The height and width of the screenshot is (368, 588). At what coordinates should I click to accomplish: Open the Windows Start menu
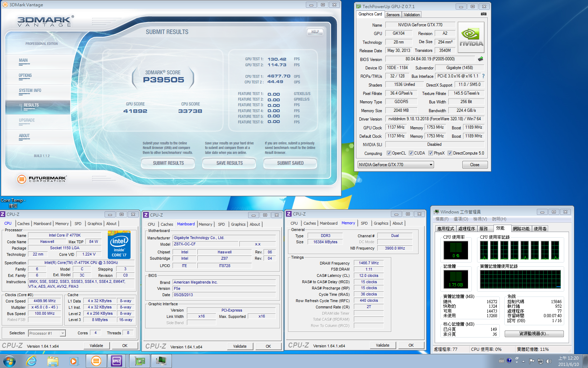(x=9, y=361)
